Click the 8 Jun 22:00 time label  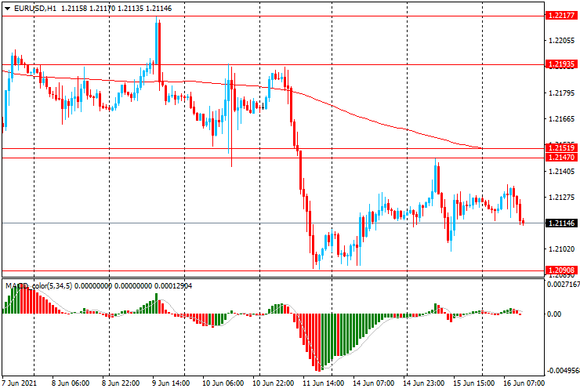click(121, 383)
